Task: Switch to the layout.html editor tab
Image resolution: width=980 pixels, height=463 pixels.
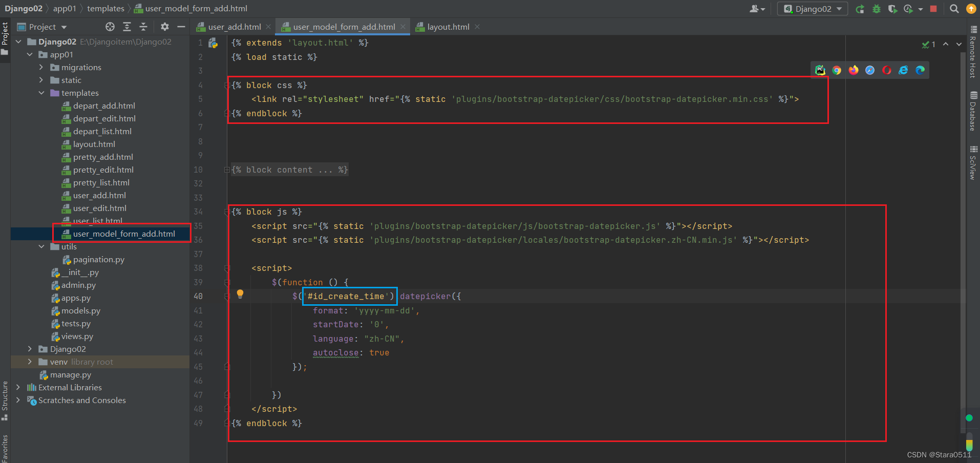Action: coord(448,27)
